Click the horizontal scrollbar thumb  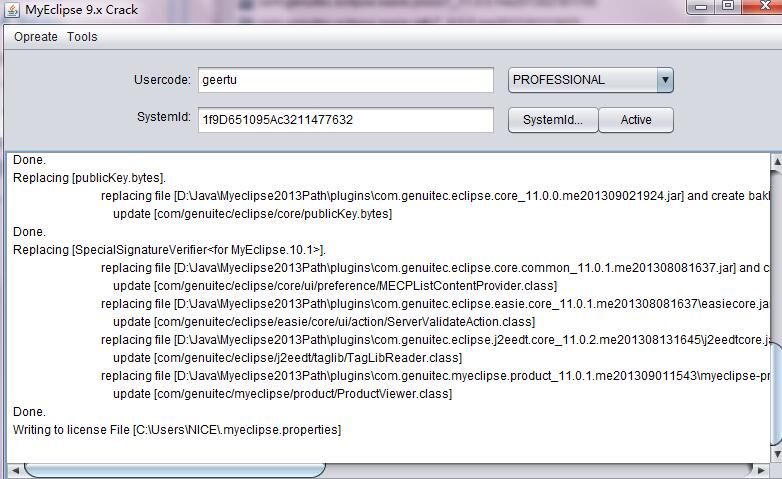[x=175, y=470]
